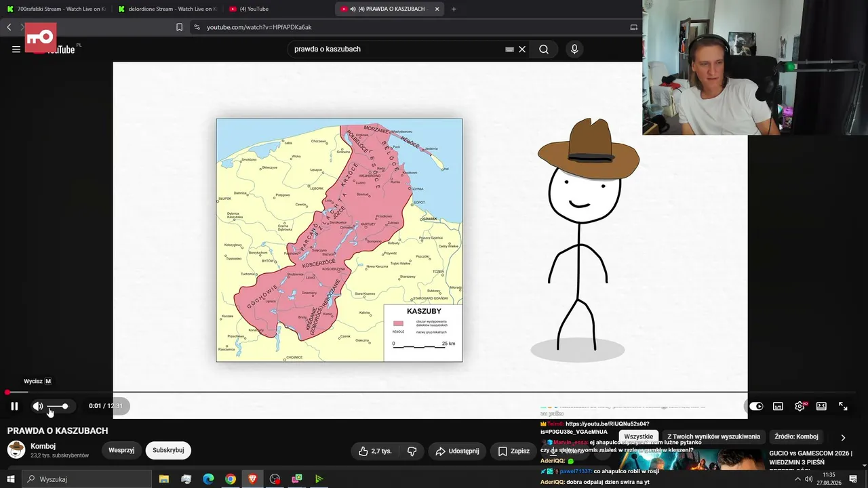868x488 pixels.
Task: Open a new browser tab
Action: pos(454,9)
